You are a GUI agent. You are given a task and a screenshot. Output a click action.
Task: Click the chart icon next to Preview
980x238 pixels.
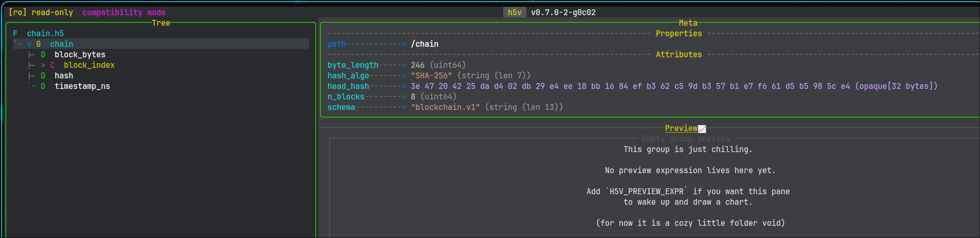pos(702,128)
